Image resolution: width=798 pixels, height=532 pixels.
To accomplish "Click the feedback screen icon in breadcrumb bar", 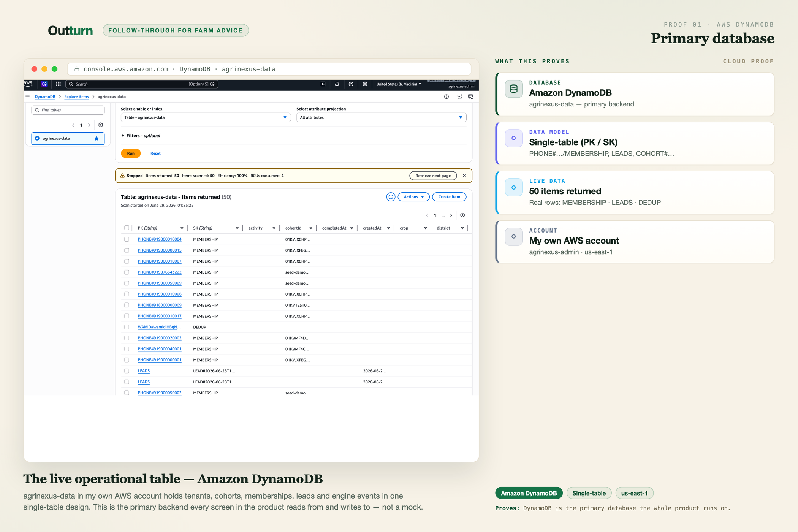I will 470,97.
